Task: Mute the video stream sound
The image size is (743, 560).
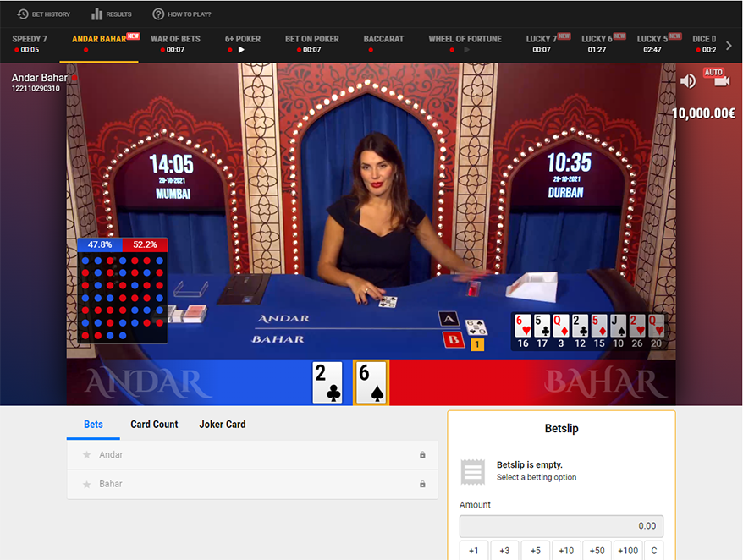Action: (x=688, y=80)
